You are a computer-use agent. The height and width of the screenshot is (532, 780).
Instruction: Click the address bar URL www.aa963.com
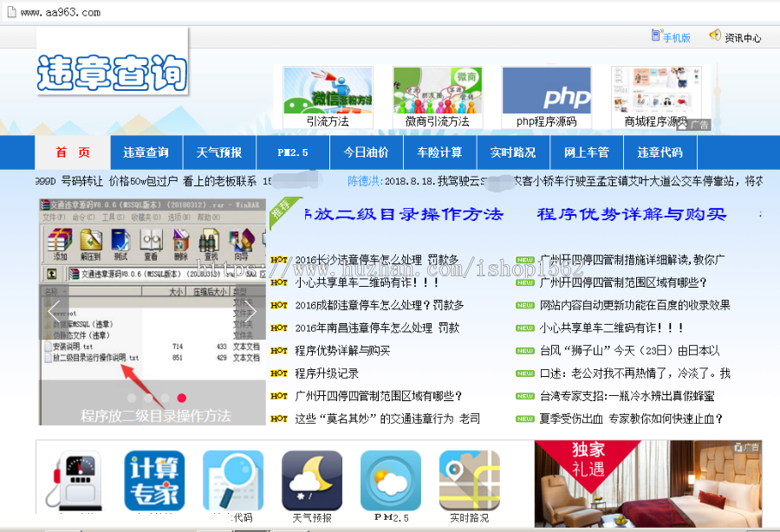[x=60, y=12]
